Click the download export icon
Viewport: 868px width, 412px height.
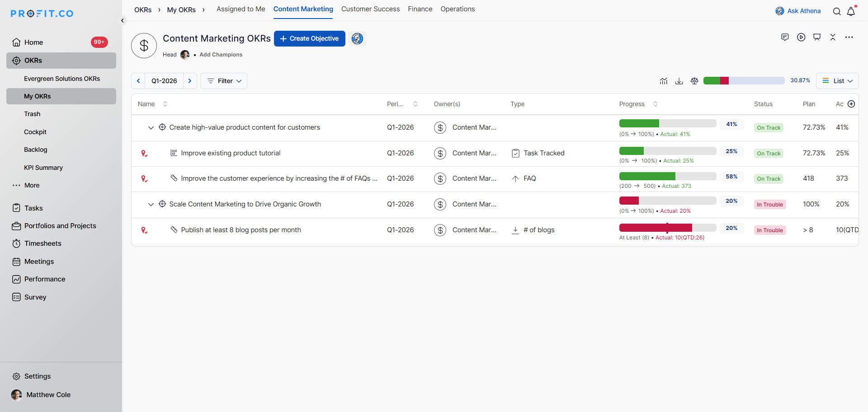pyautogui.click(x=679, y=81)
